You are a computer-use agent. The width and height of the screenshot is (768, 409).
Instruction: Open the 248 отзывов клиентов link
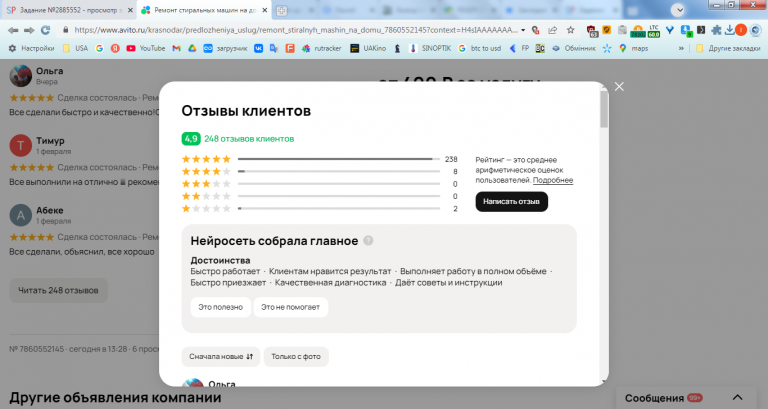click(x=249, y=139)
